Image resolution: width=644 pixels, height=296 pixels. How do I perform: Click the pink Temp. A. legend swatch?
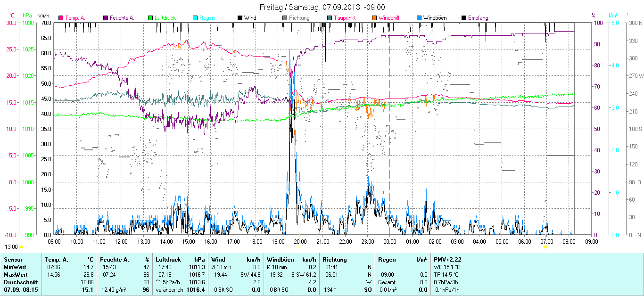click(x=61, y=18)
